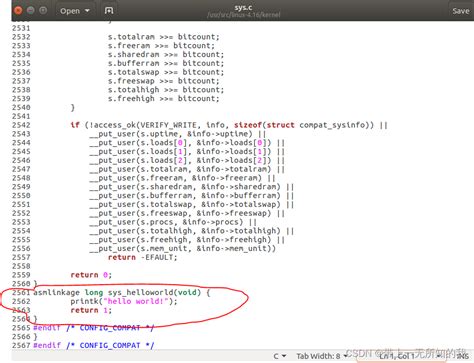Toggle the INS insert mode indicator

pos(462,356)
